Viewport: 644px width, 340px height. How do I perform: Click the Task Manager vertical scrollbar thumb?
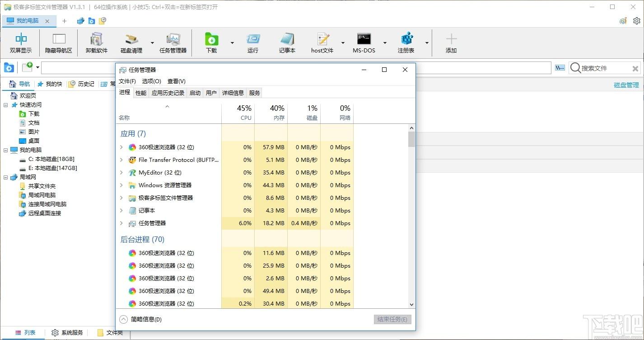click(x=411, y=139)
